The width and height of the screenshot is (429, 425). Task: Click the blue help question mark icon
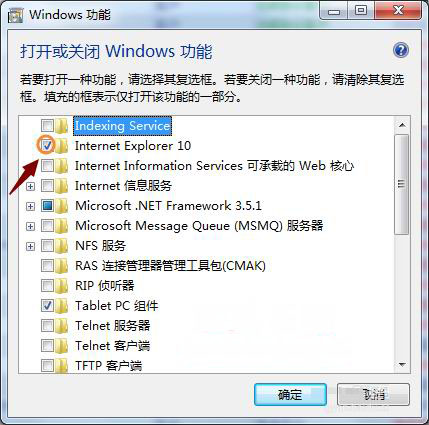(x=401, y=50)
